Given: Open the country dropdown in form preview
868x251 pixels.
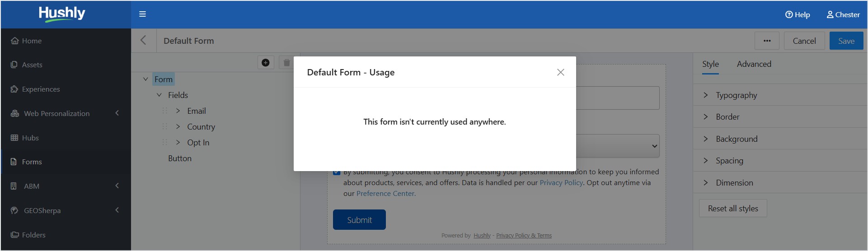Looking at the screenshot, I should tap(617, 146).
